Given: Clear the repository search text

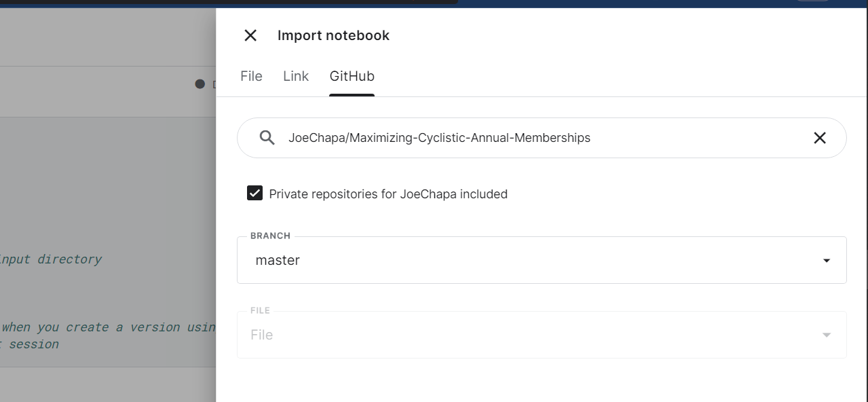Looking at the screenshot, I should [819, 138].
